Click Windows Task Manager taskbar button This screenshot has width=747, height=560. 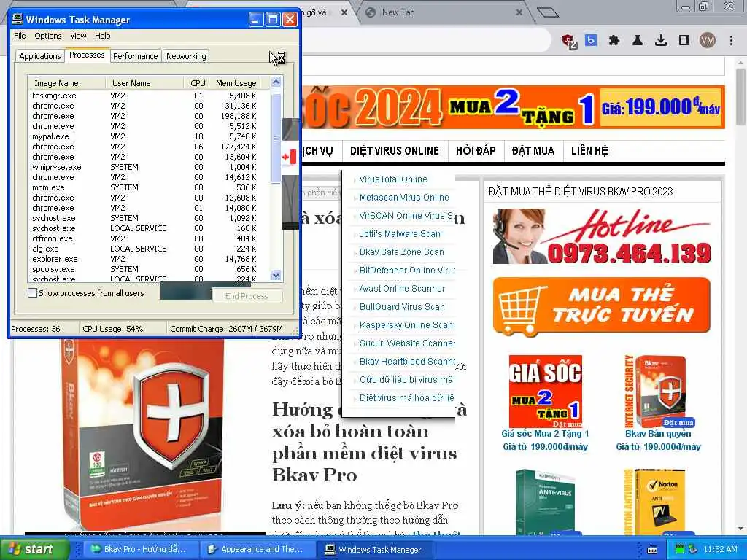pyautogui.click(x=373, y=549)
